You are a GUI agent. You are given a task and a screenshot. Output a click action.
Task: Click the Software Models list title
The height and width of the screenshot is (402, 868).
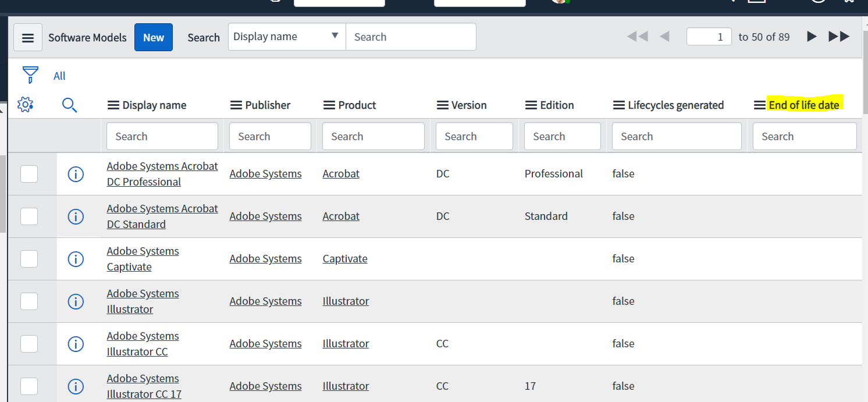[x=87, y=38]
